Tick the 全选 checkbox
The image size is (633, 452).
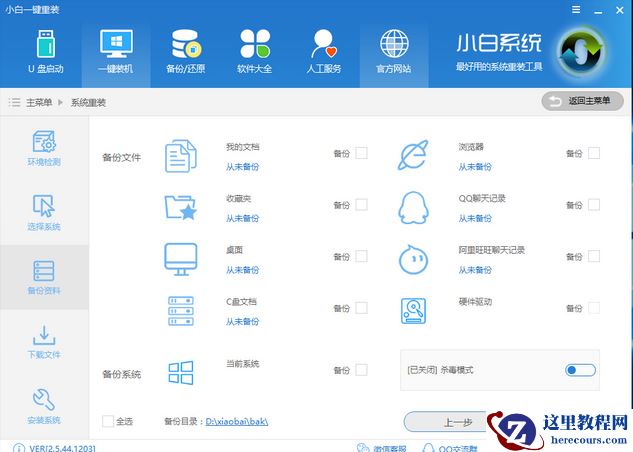(108, 421)
